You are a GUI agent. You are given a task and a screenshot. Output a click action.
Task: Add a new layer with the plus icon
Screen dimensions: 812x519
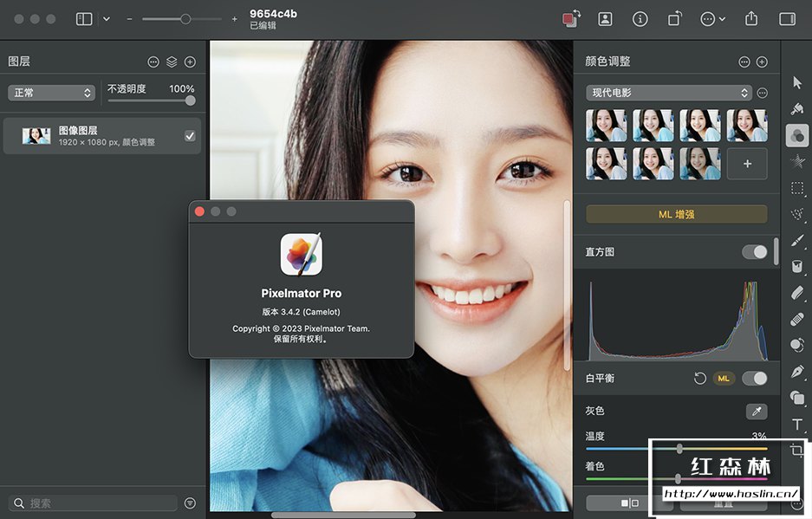coord(190,62)
